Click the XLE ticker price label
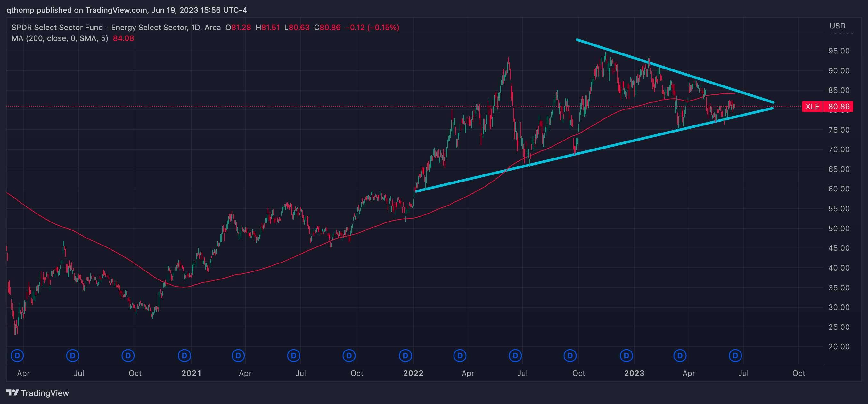 pyautogui.click(x=812, y=107)
